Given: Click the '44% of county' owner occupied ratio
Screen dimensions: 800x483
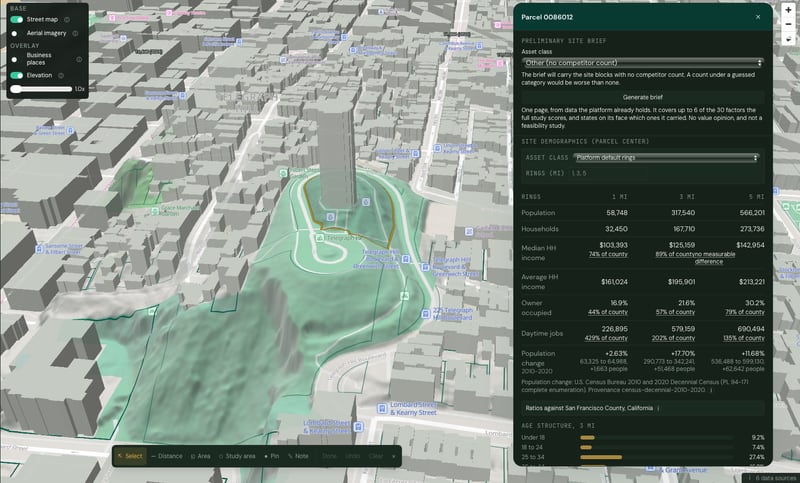Looking at the screenshot, I should point(608,312).
